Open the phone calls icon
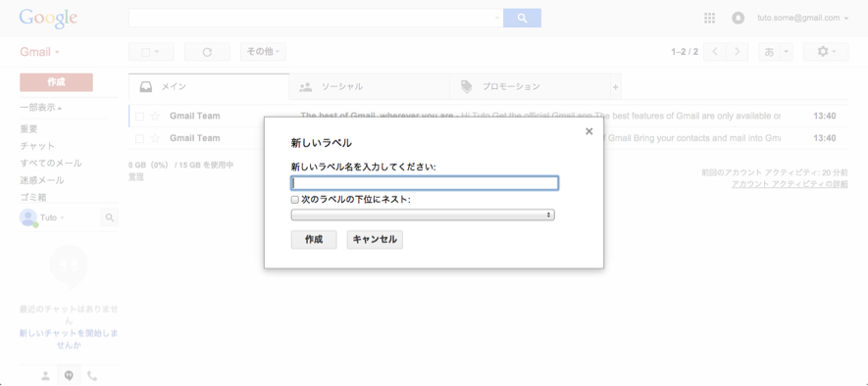Screen dimensions: 868x386 point(92,376)
